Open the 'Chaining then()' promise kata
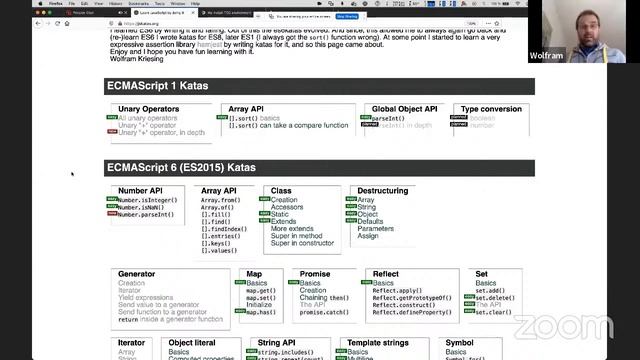This screenshot has width=640, height=360. point(324,298)
